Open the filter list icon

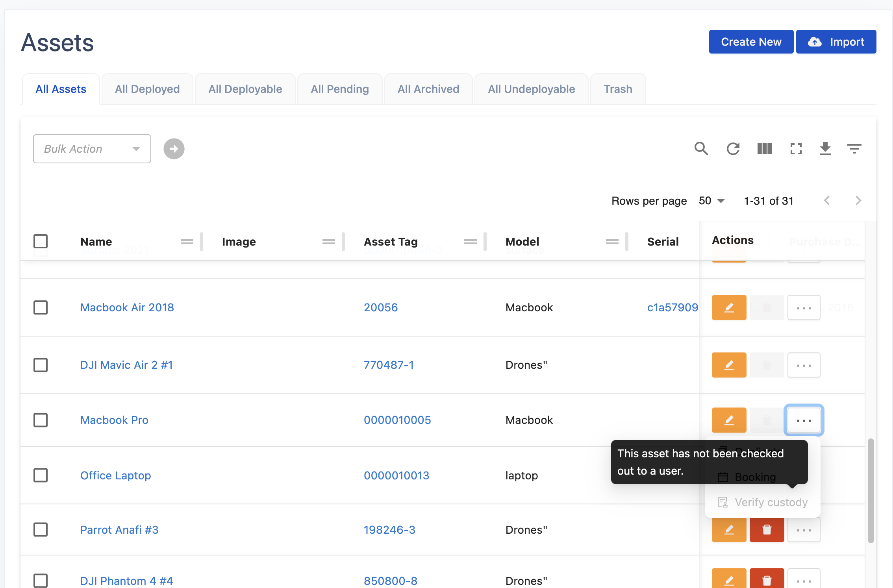(854, 149)
